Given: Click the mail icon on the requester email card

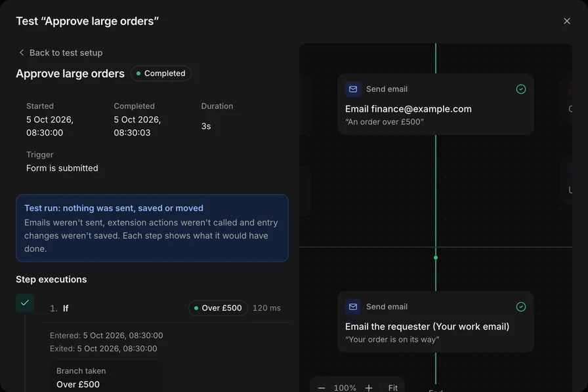Looking at the screenshot, I should click(x=353, y=307).
